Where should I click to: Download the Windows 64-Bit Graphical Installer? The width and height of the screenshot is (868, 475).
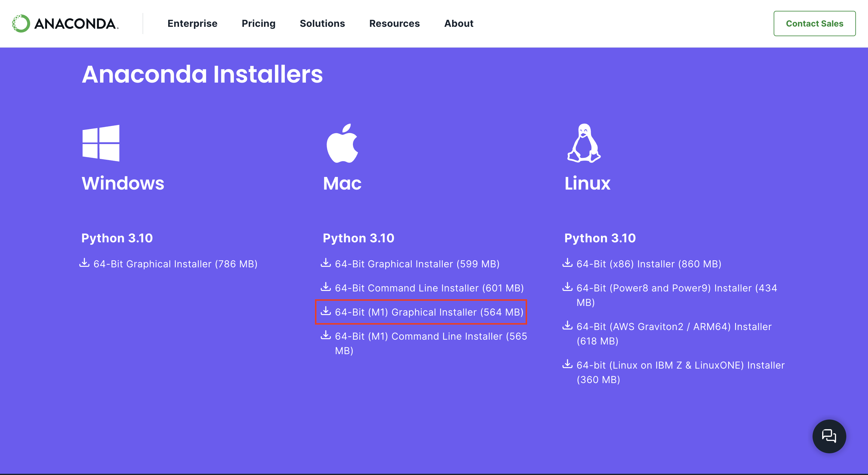coord(175,264)
